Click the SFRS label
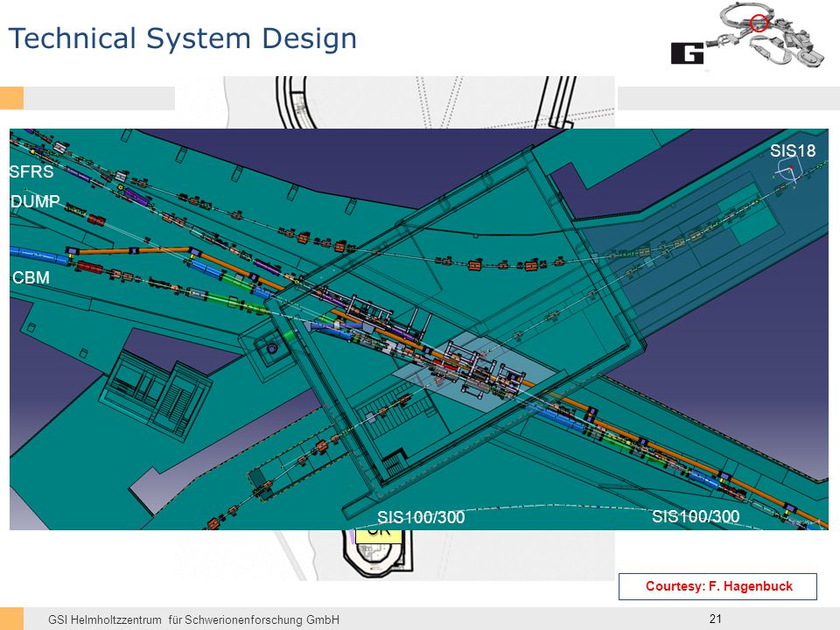The image size is (840, 630). (31, 171)
